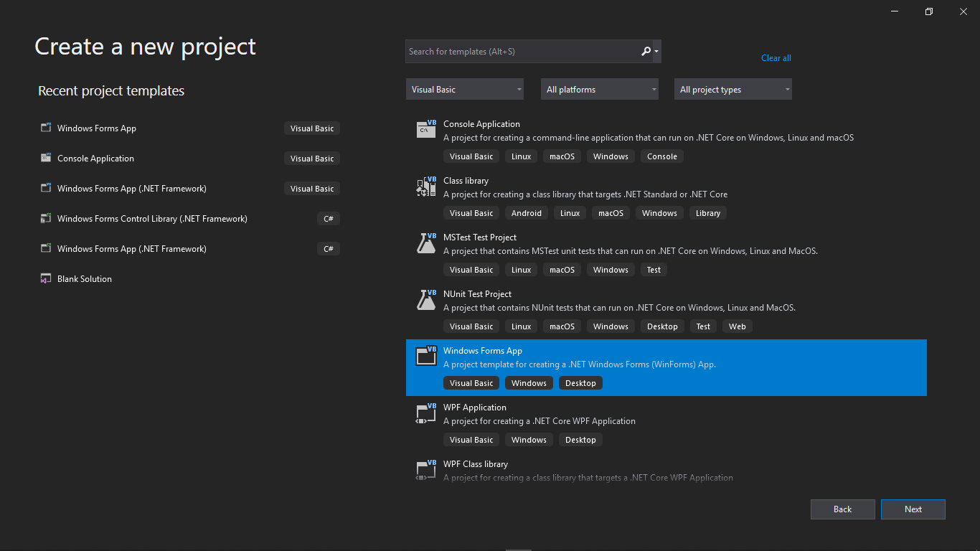Select the WPF Class library template title

coord(476,464)
